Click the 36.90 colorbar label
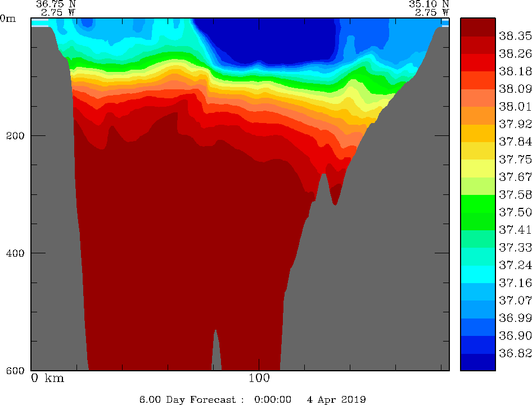This screenshot has width=532, height=405. click(x=515, y=335)
